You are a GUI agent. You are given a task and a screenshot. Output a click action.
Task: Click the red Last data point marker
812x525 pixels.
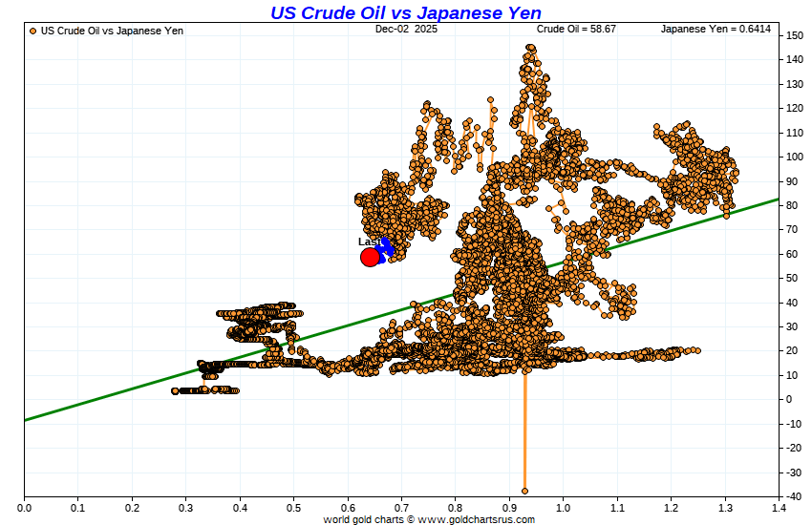coord(370,257)
